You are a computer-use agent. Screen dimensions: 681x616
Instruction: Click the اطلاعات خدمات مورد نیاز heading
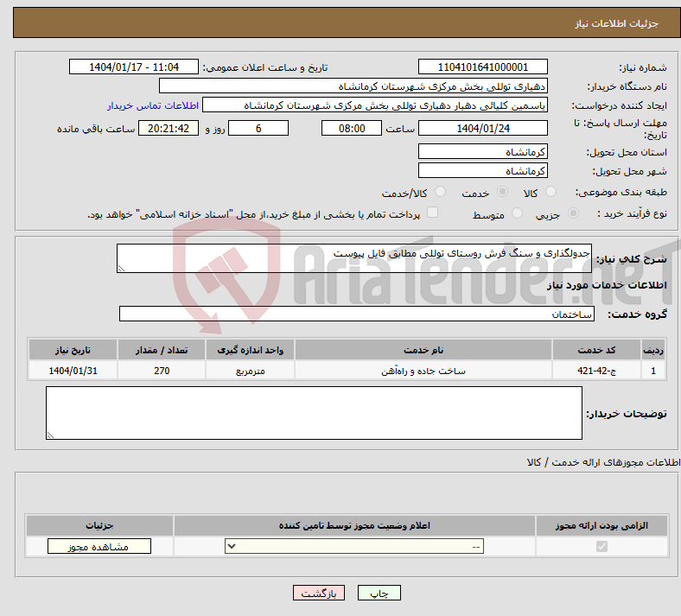tap(607, 285)
